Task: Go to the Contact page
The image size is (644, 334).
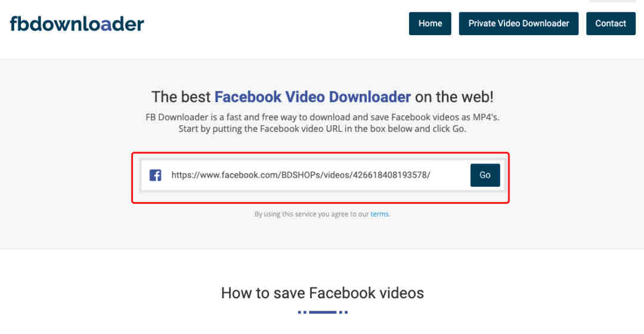Action: [611, 23]
